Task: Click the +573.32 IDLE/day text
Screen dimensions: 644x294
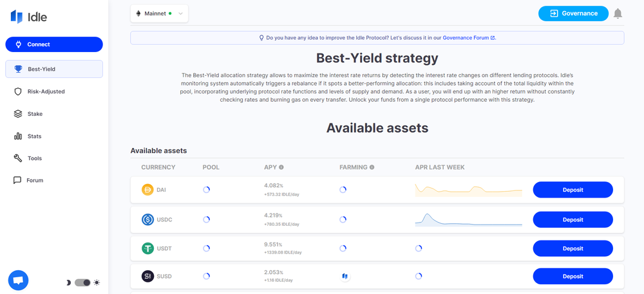Action: [x=281, y=194]
